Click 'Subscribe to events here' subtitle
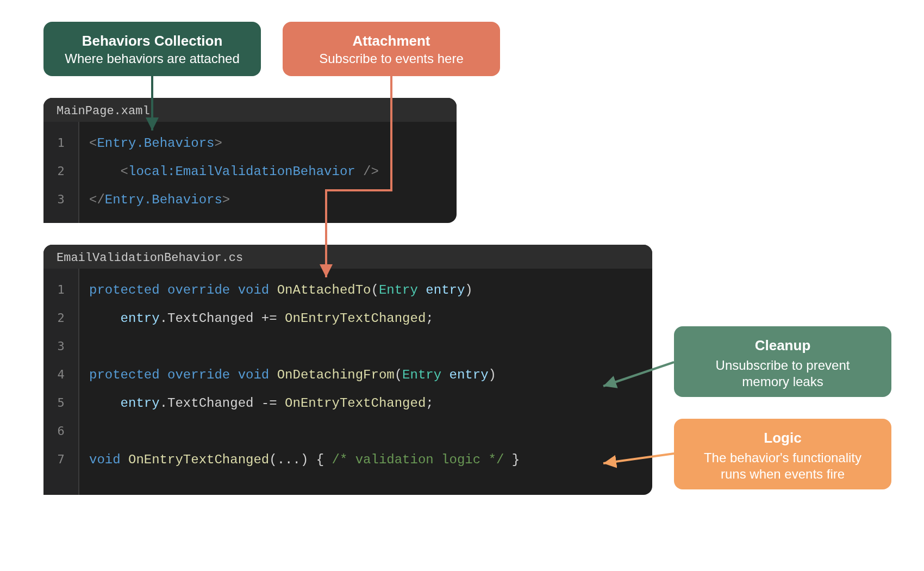 391,59
